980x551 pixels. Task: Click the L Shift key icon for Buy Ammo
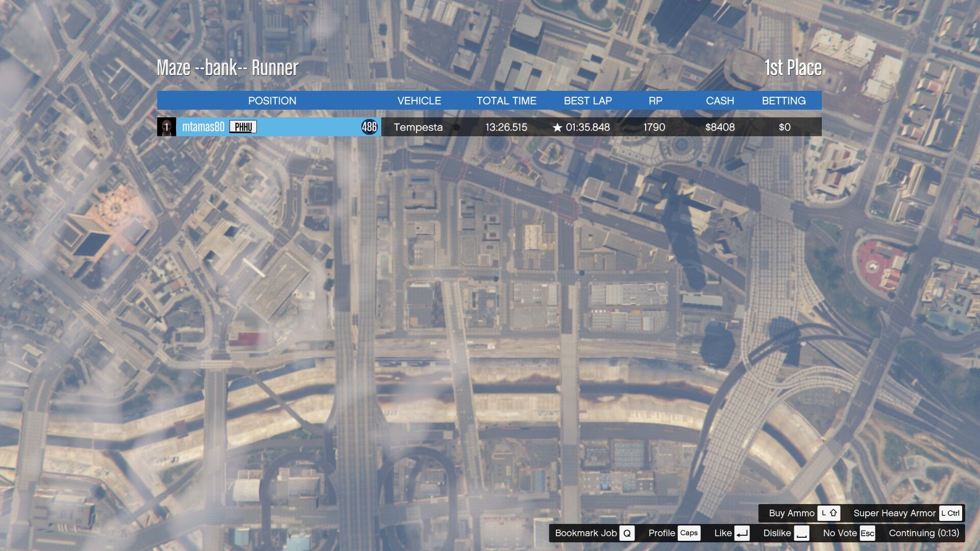click(x=829, y=513)
